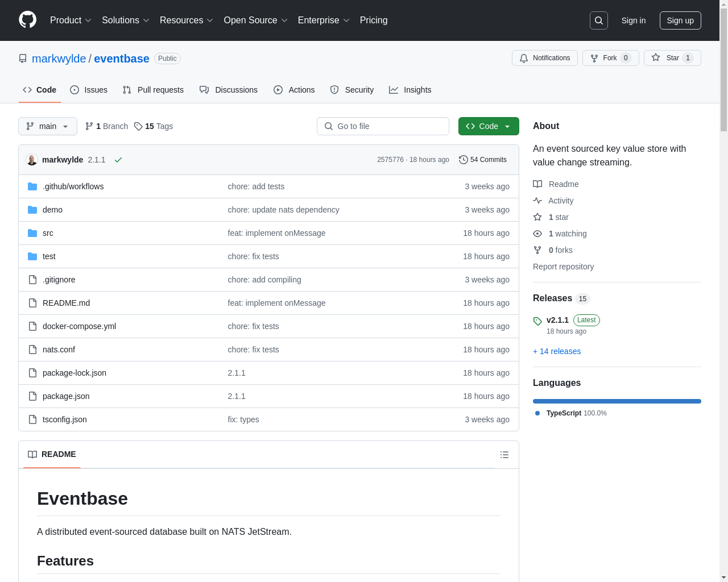The image size is (728, 582).
Task: Select the book icon next to Readme
Action: pyautogui.click(x=537, y=184)
